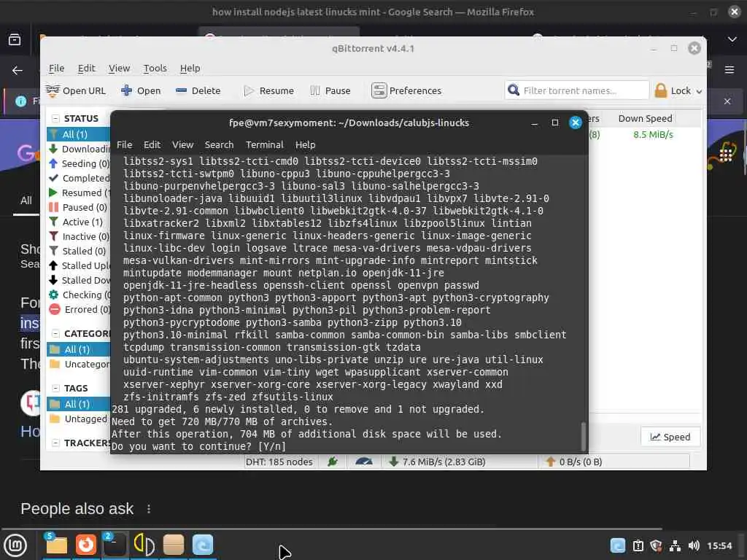Click the Down Speed column header
747x560 pixels.
point(645,119)
